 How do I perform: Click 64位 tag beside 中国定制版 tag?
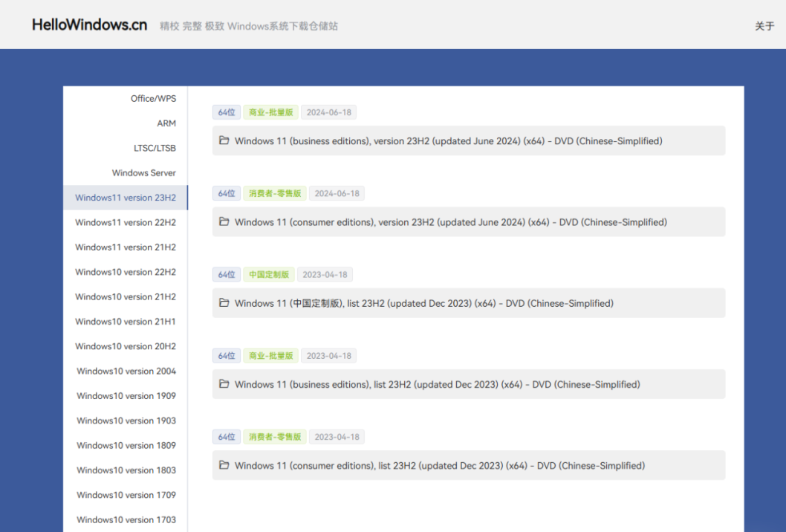coord(227,275)
